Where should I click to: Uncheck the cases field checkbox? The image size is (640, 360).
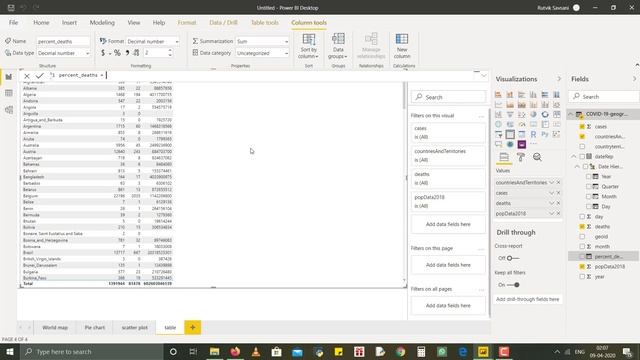pyautogui.click(x=582, y=127)
